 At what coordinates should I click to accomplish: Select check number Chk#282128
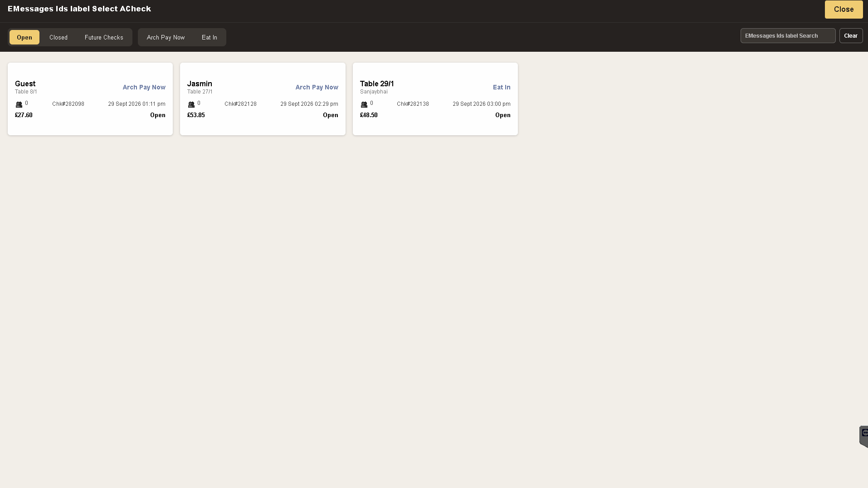point(240,104)
